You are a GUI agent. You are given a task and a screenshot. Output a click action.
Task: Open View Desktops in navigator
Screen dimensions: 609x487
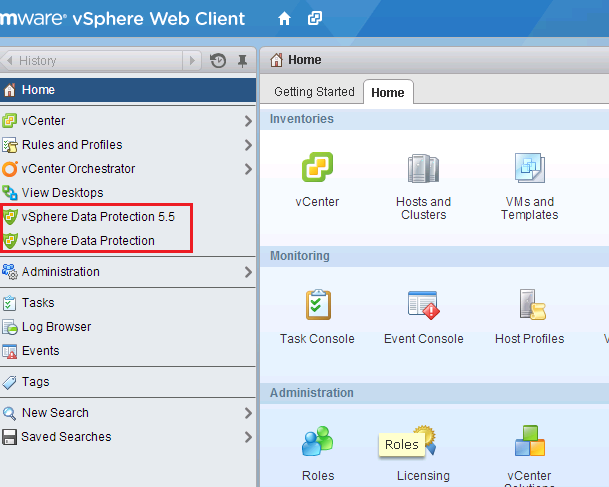point(128,193)
